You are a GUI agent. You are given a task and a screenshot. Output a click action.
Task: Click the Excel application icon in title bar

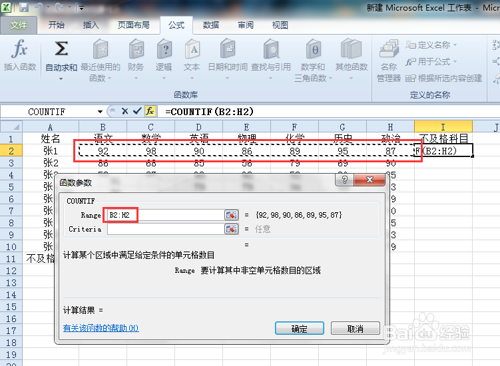[x=6, y=7]
